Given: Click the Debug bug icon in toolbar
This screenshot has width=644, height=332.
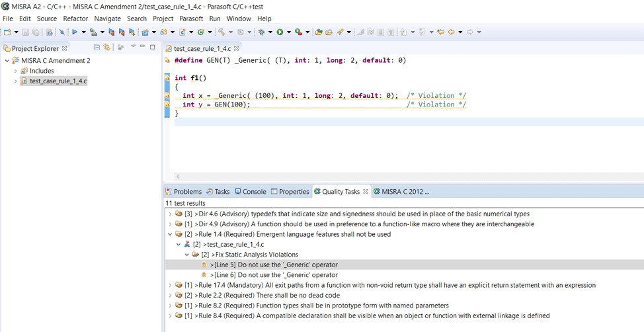Looking at the screenshot, I should (x=261, y=32).
